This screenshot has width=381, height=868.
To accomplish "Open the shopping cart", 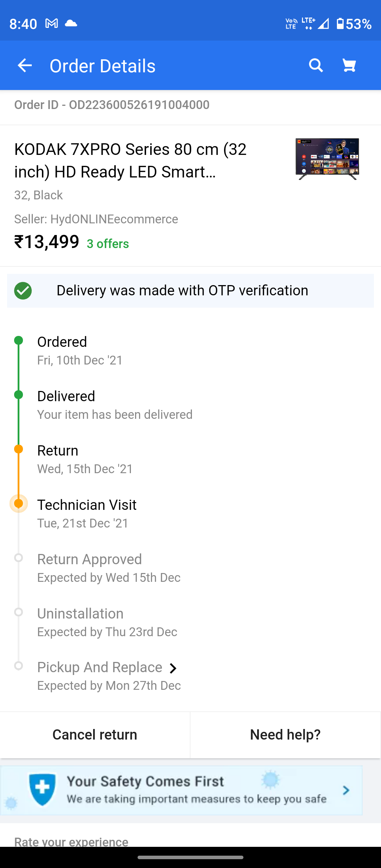I will (349, 66).
